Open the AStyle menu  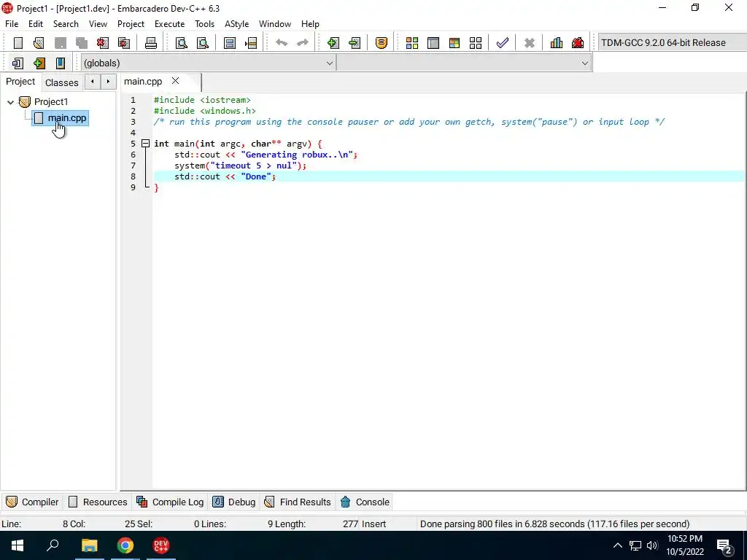point(237,24)
